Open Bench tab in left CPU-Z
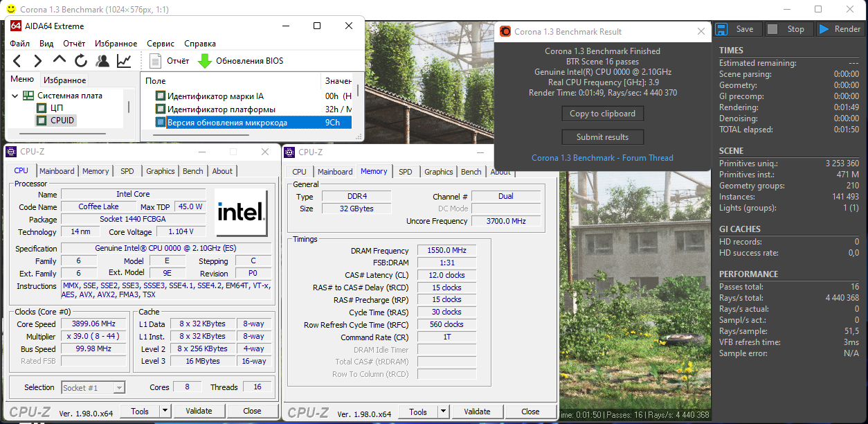Screen dimensions: 868x424 click(193, 171)
